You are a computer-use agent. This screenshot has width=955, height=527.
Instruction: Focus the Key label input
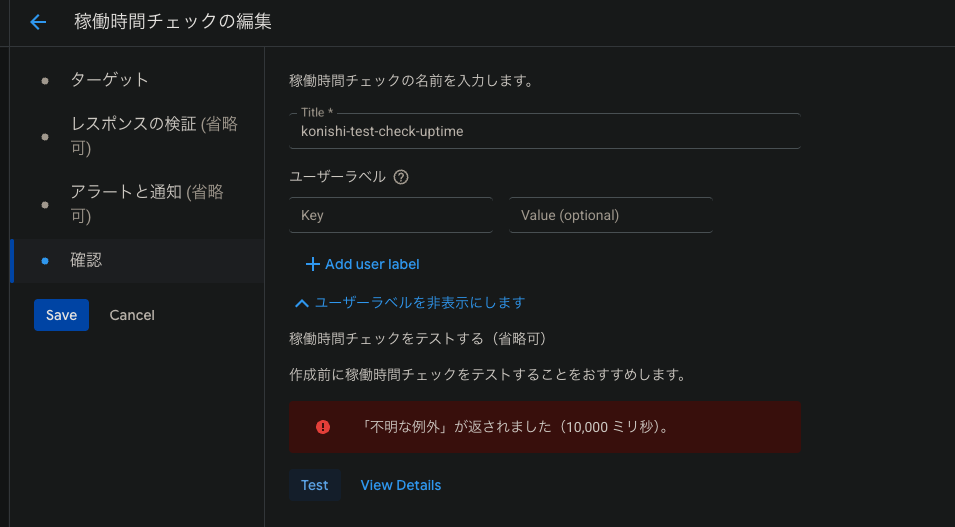pyautogui.click(x=390, y=215)
